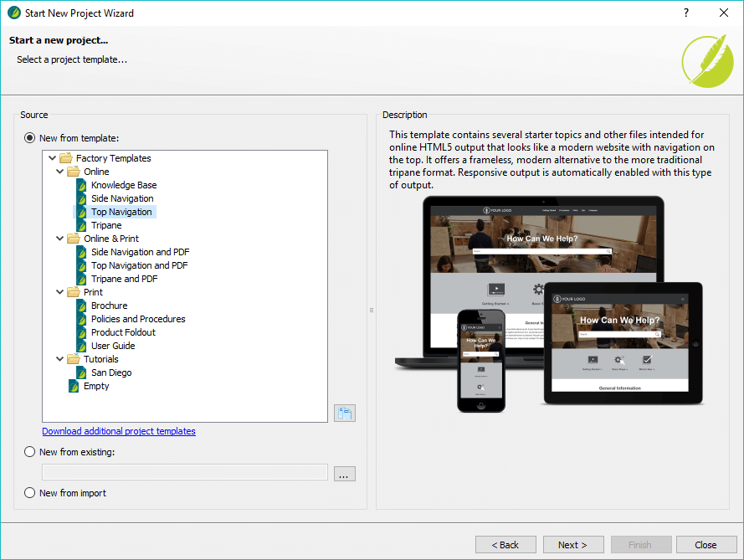Viewport: 744px width, 560px height.
Task: Collapse the Print folder node
Action: 59,292
